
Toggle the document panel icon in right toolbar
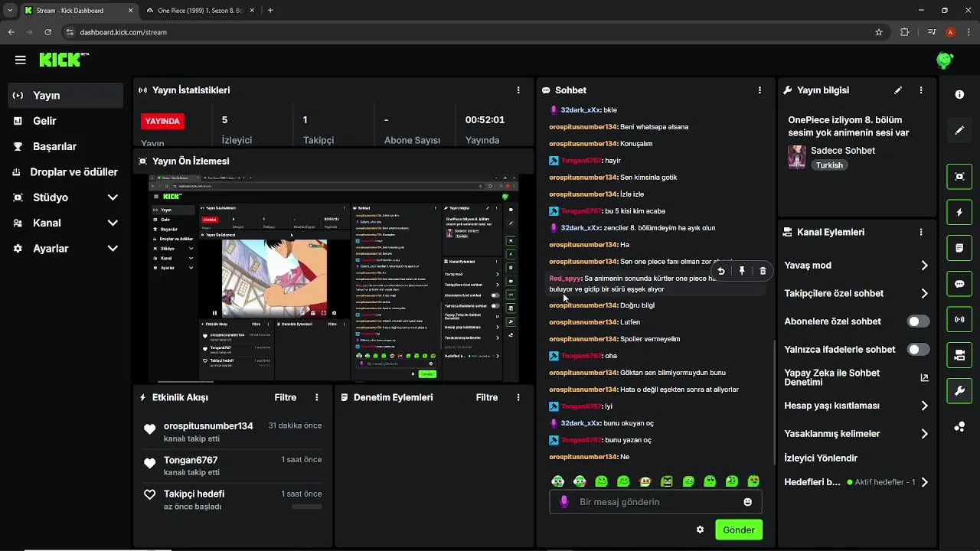pos(959,248)
